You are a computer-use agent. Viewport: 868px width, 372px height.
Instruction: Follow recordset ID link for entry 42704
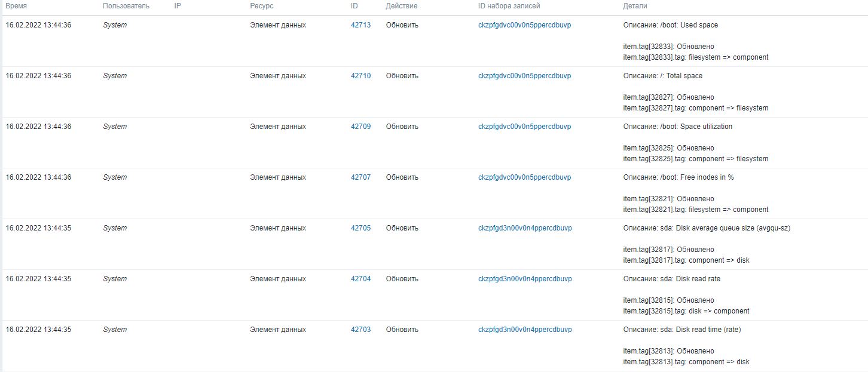click(x=525, y=279)
